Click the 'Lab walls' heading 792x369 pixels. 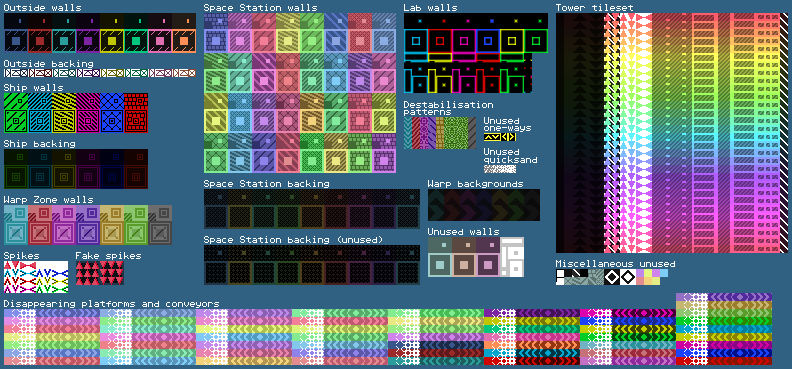point(430,8)
